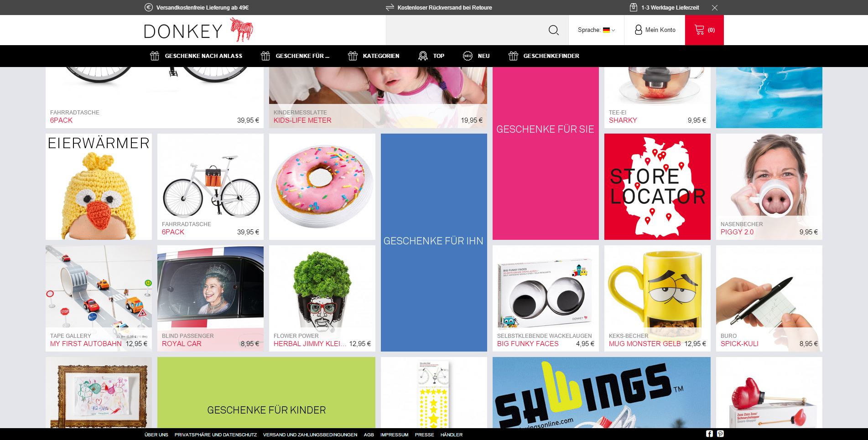
Task: Open the Facebook page icon
Action: [709, 434]
